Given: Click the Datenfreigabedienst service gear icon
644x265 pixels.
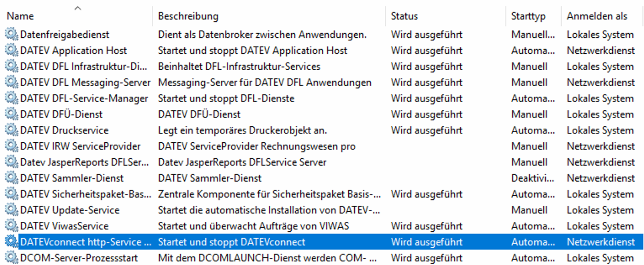Looking at the screenshot, I should pyautogui.click(x=11, y=34).
